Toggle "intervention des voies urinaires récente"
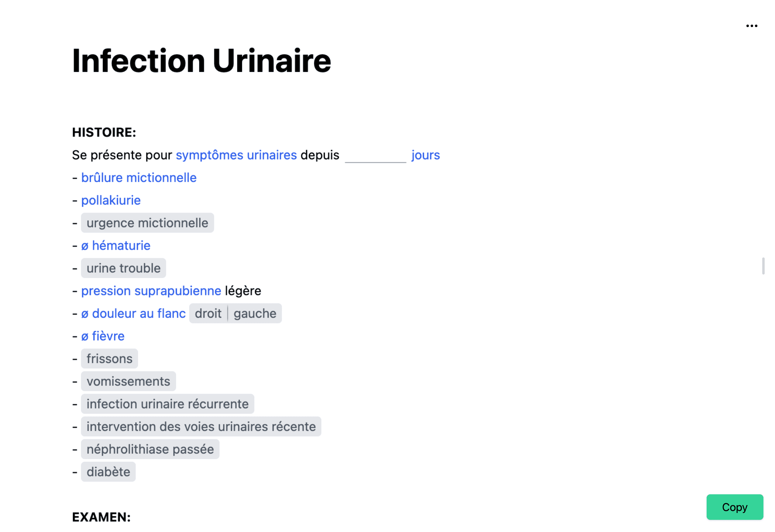The width and height of the screenshot is (775, 532). pos(200,427)
